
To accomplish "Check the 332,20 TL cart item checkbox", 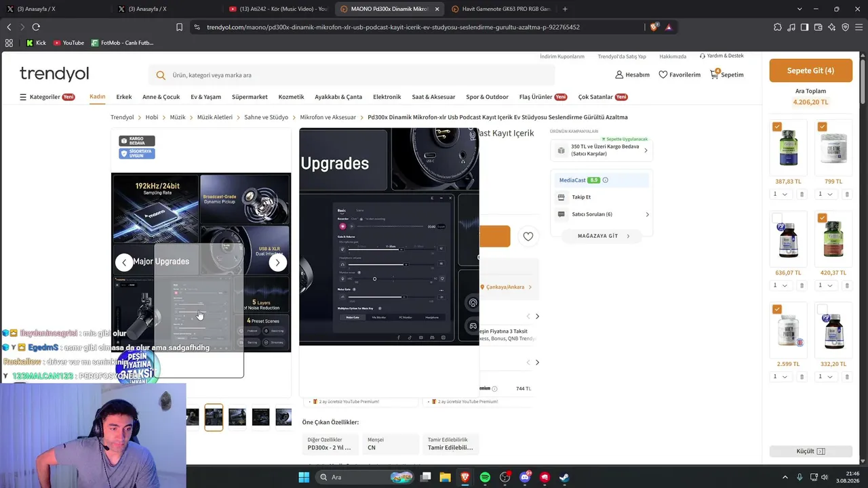I will pyautogui.click(x=823, y=309).
